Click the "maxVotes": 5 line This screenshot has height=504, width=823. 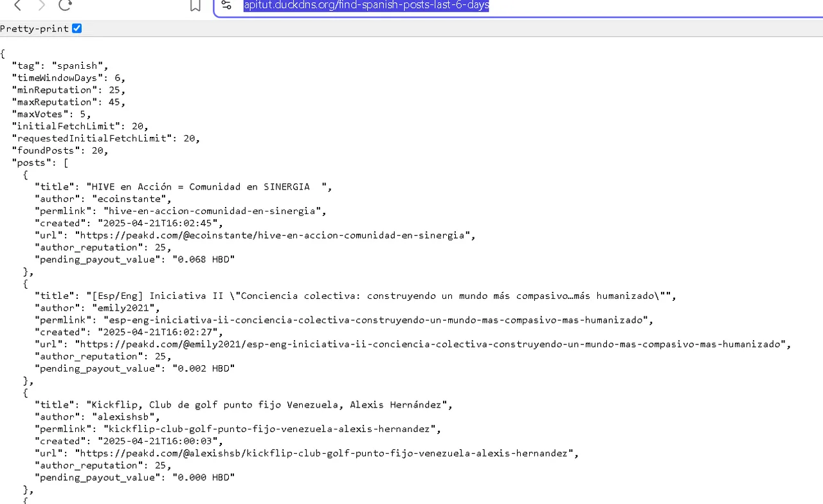51,114
